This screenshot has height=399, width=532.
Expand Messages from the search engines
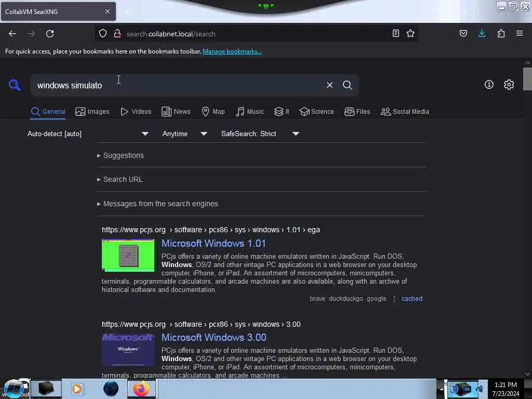coord(157,204)
